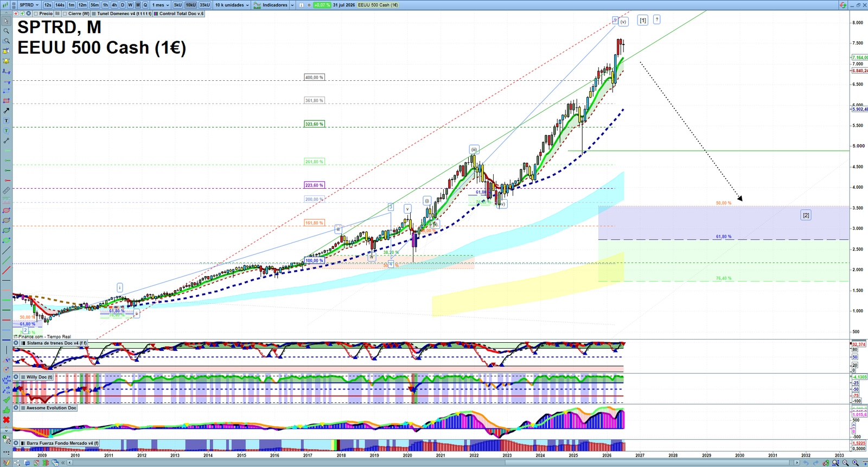Click the pencil icon in bottom bar
The image size is (868, 467).
tap(7, 463)
